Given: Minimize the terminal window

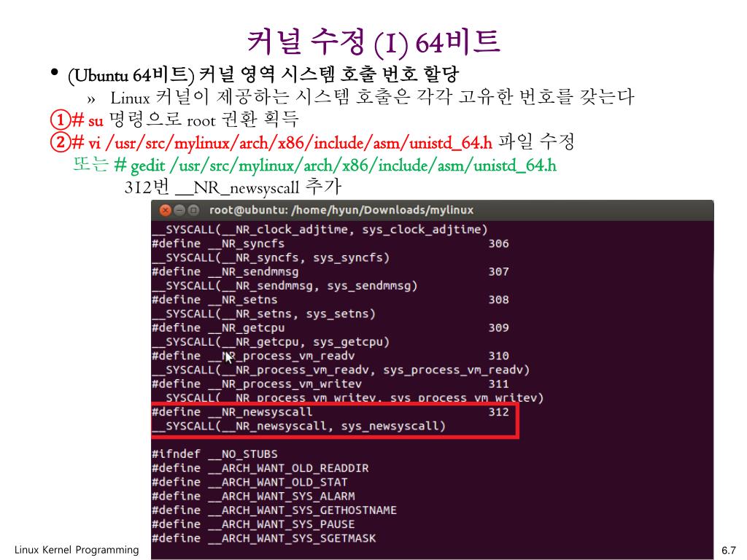Looking at the screenshot, I should pyautogui.click(x=179, y=210).
